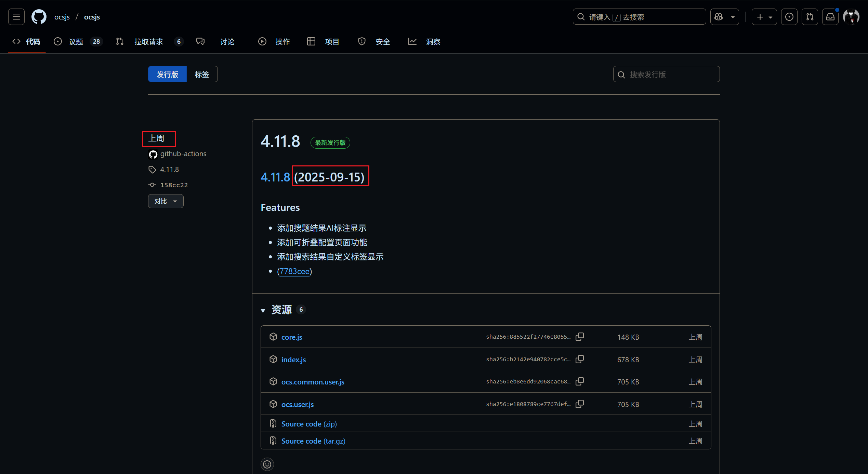Add a reaction with the smiley icon
The image size is (868, 474).
click(x=267, y=464)
